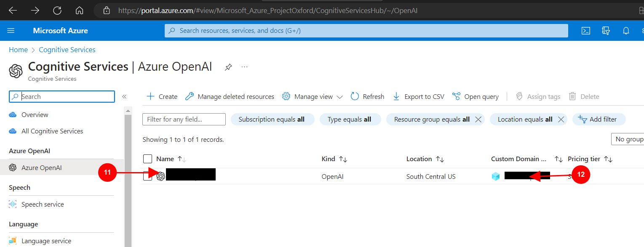Open Cloud Shell icon in top bar
The width and height of the screenshot is (644, 247).
tap(585, 31)
